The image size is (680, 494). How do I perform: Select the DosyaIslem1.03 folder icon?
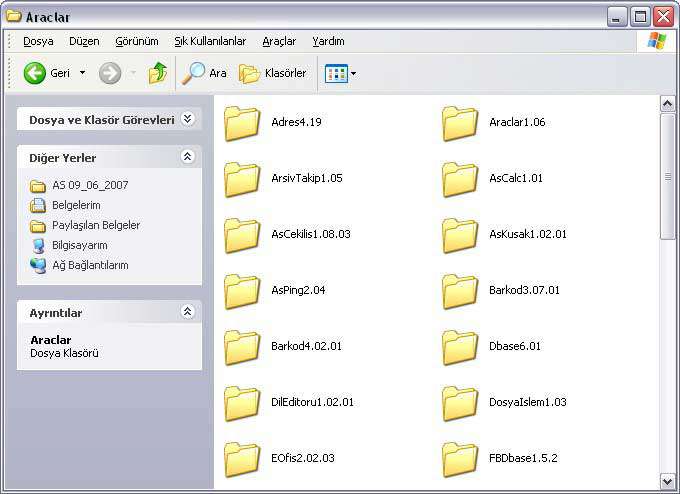460,403
